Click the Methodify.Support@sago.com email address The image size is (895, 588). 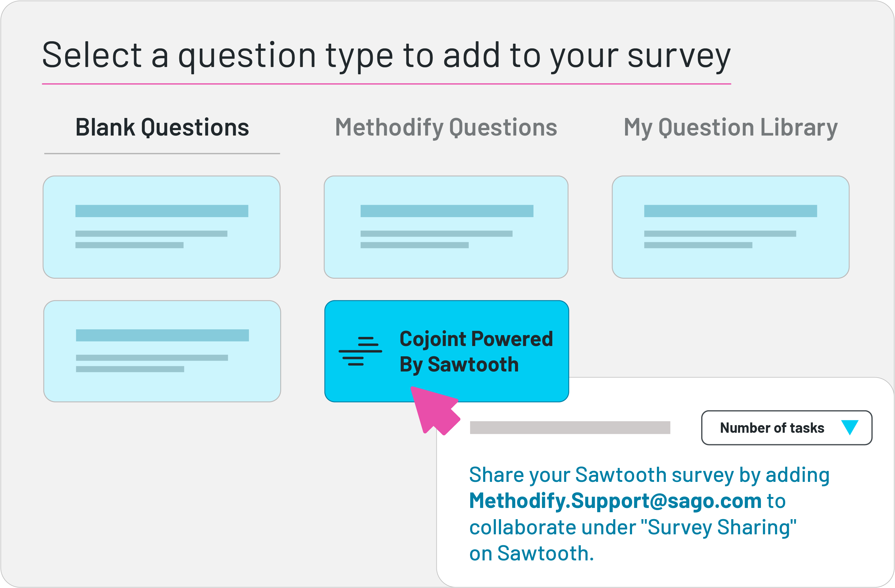(x=615, y=501)
